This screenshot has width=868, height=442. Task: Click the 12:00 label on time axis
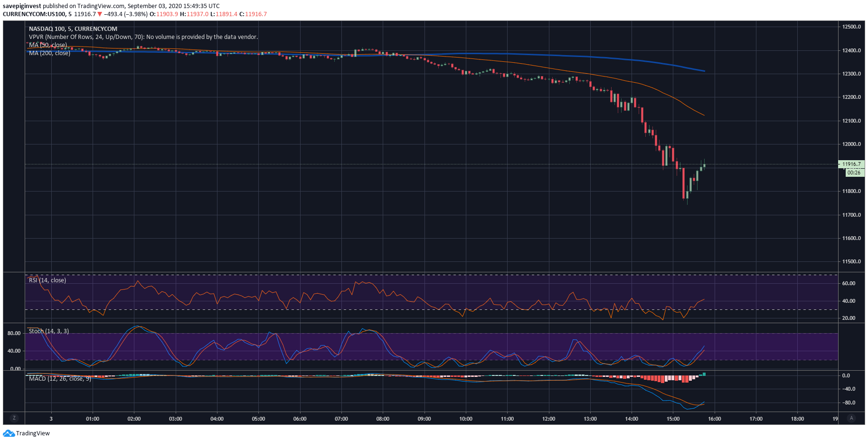[x=548, y=419]
